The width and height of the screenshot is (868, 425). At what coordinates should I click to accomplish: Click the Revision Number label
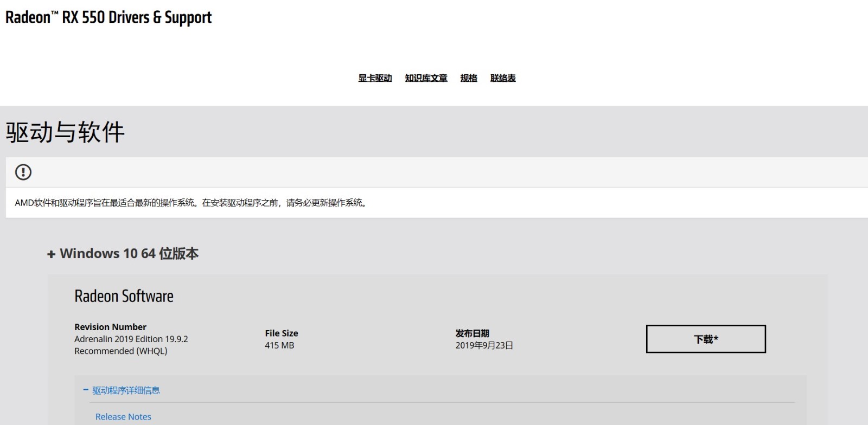pyautogui.click(x=110, y=327)
